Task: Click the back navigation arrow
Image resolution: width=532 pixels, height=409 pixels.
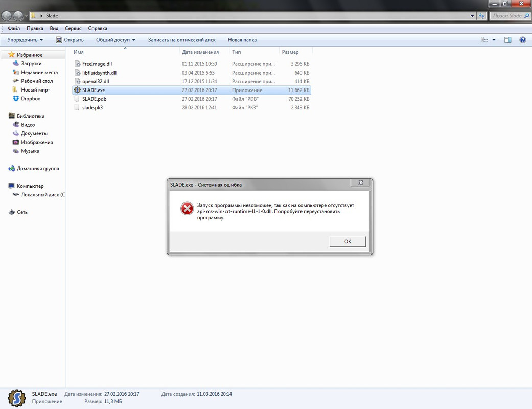Action: (x=7, y=16)
